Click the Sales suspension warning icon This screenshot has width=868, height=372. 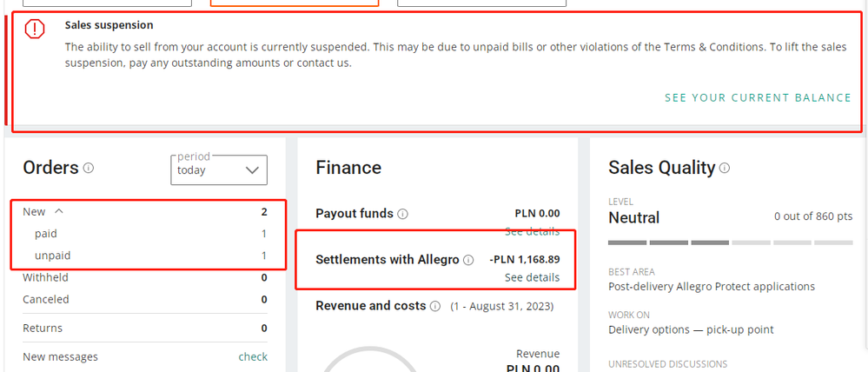tap(35, 30)
